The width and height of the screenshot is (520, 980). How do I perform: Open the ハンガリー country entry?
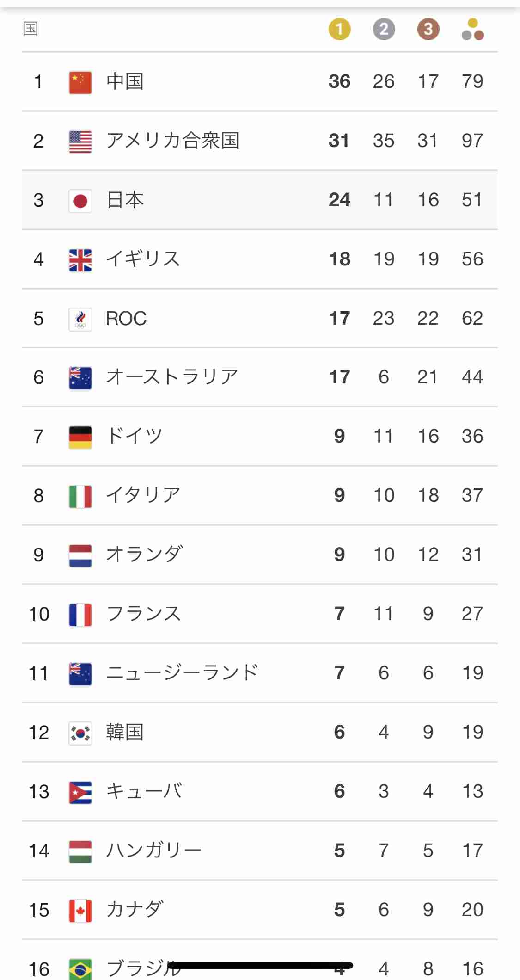point(153,851)
